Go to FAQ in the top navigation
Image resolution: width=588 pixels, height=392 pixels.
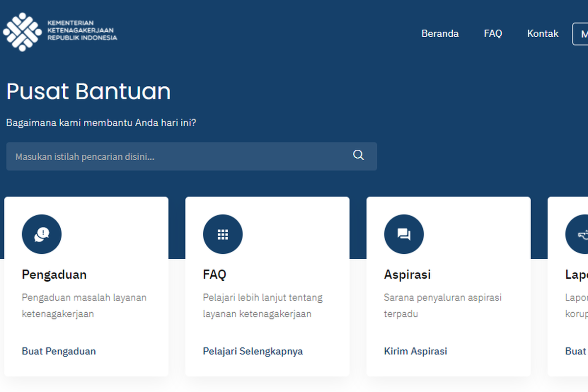[x=493, y=34]
